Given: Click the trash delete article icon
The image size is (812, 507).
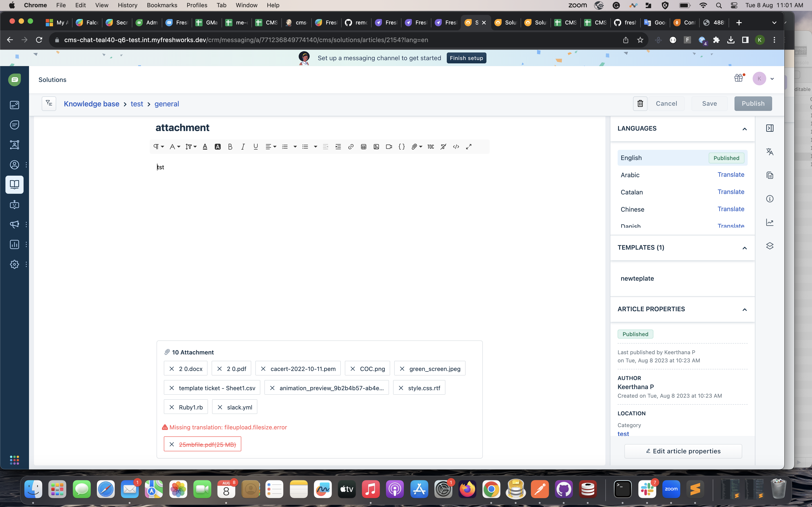Looking at the screenshot, I should pos(640,104).
